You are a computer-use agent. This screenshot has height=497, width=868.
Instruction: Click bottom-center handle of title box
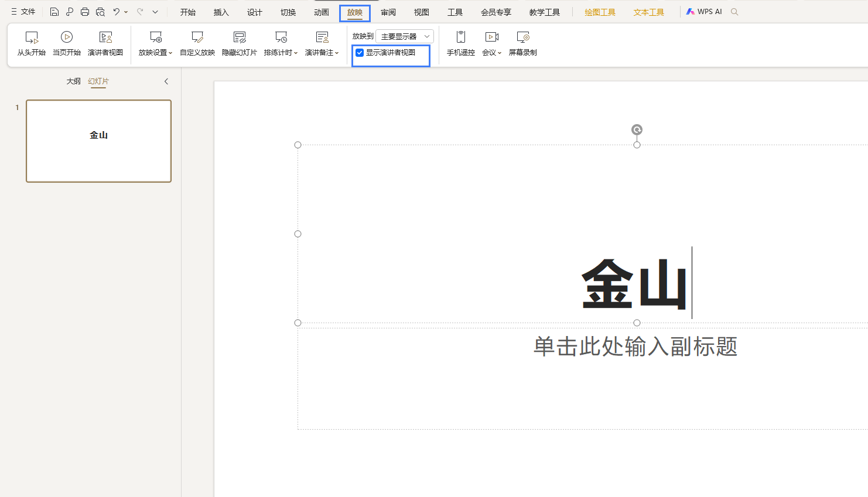637,323
